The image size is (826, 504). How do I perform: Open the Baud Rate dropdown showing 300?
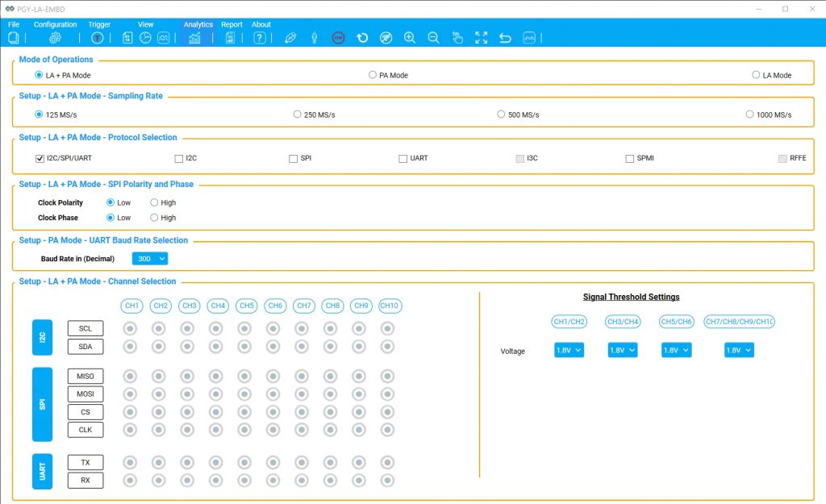[149, 258]
